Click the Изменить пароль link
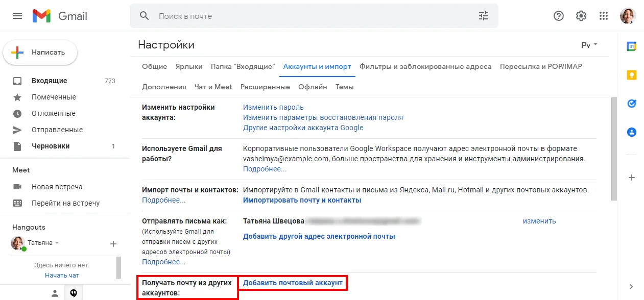The image size is (644, 300). (273, 107)
